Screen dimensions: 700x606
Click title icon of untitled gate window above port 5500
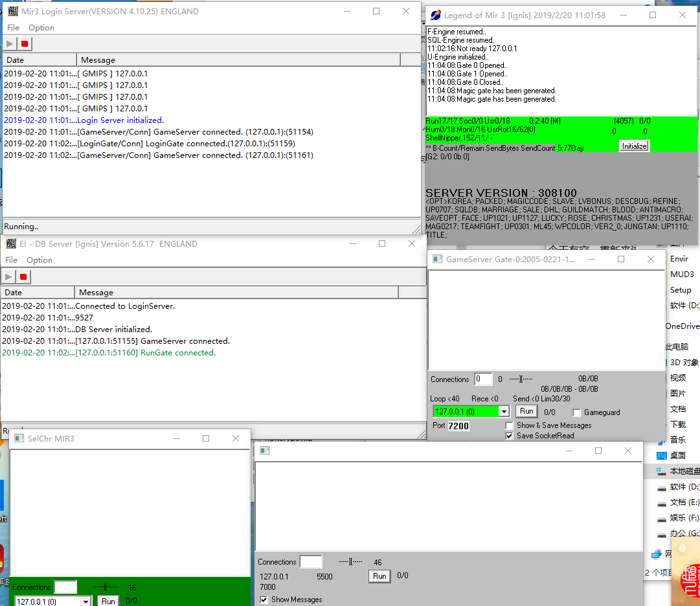click(265, 451)
